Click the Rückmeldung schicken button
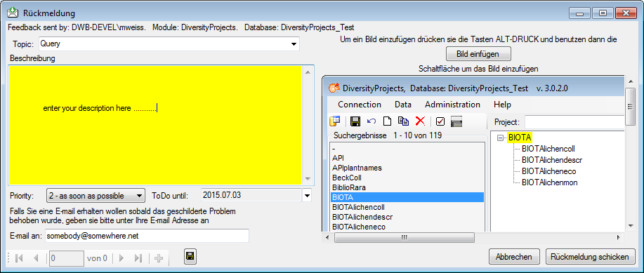This screenshot has width=644, height=273. click(589, 257)
